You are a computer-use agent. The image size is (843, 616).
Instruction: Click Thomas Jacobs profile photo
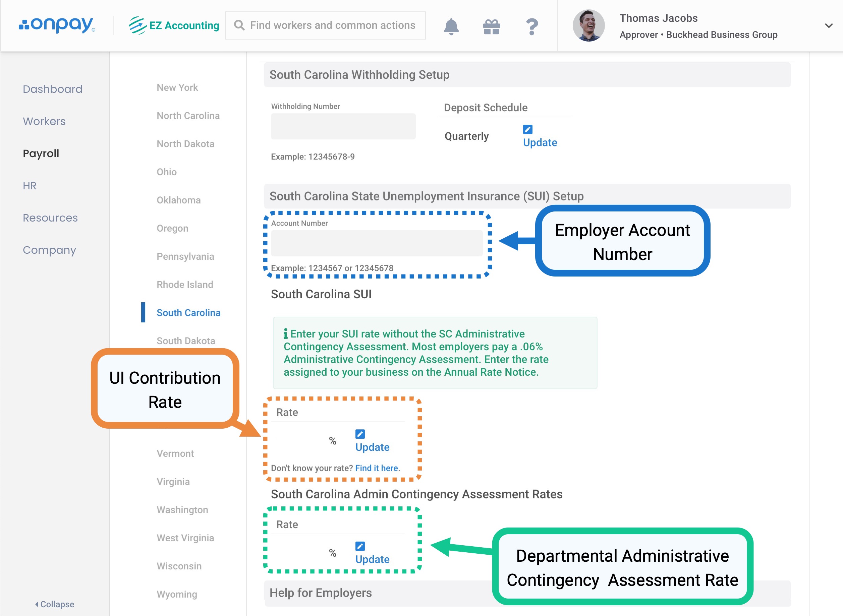[588, 25]
